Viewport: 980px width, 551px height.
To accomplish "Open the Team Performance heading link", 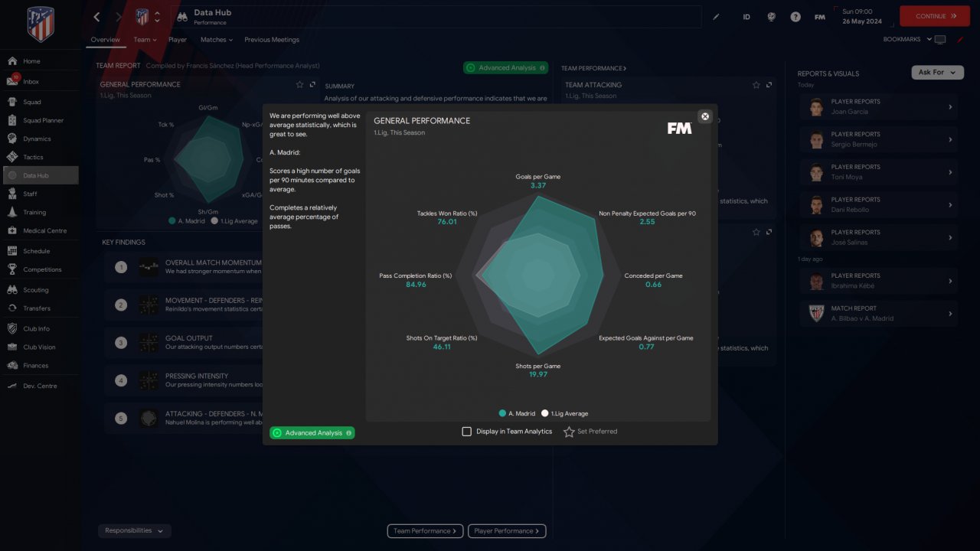I will pyautogui.click(x=594, y=68).
